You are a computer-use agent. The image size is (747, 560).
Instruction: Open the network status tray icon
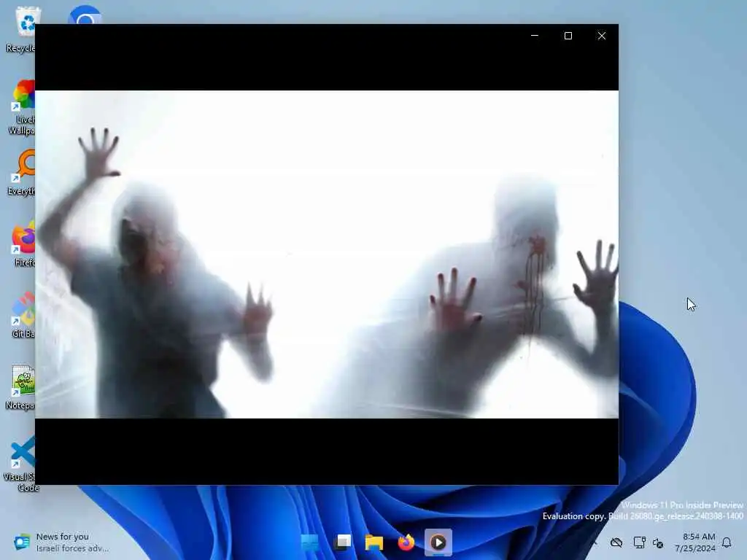[639, 542]
